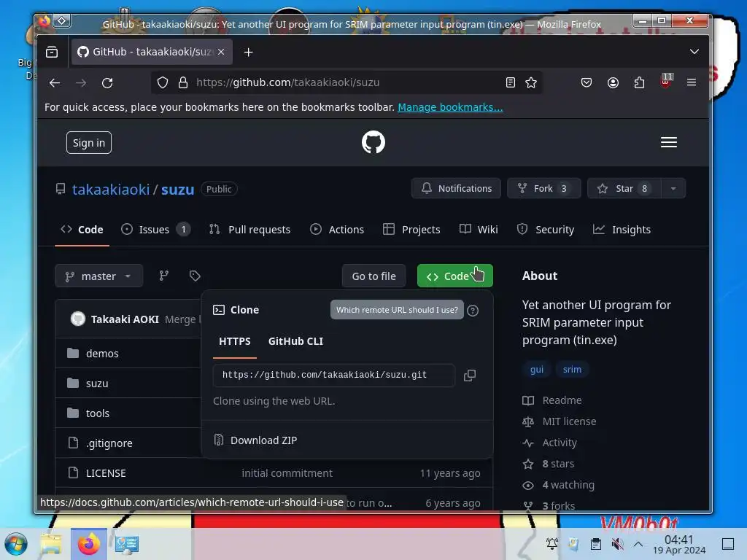The width and height of the screenshot is (747, 560).
Task: Open the Actions tab
Action: click(337, 230)
